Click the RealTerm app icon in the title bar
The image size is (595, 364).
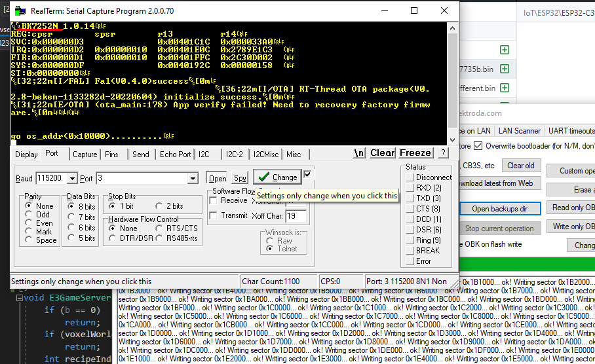point(20,10)
